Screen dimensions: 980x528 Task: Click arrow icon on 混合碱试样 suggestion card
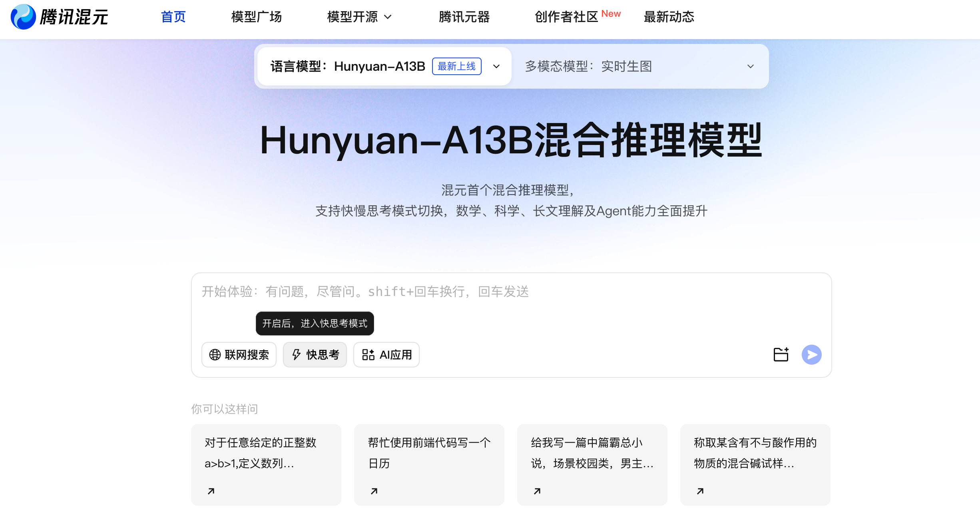pos(700,491)
